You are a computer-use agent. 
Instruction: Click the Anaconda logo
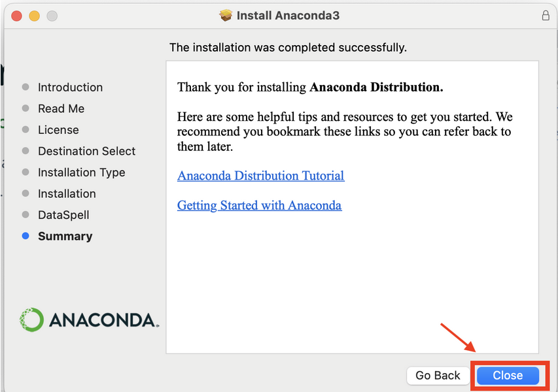coord(89,319)
